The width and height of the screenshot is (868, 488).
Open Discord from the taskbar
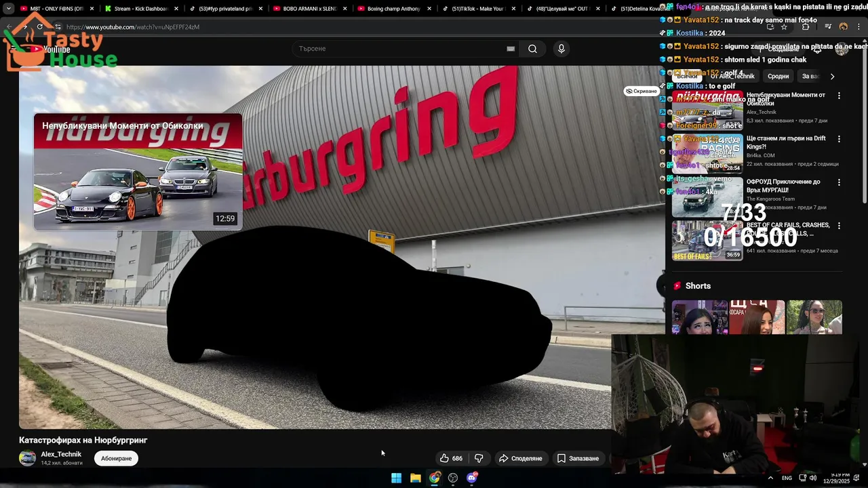tap(472, 478)
